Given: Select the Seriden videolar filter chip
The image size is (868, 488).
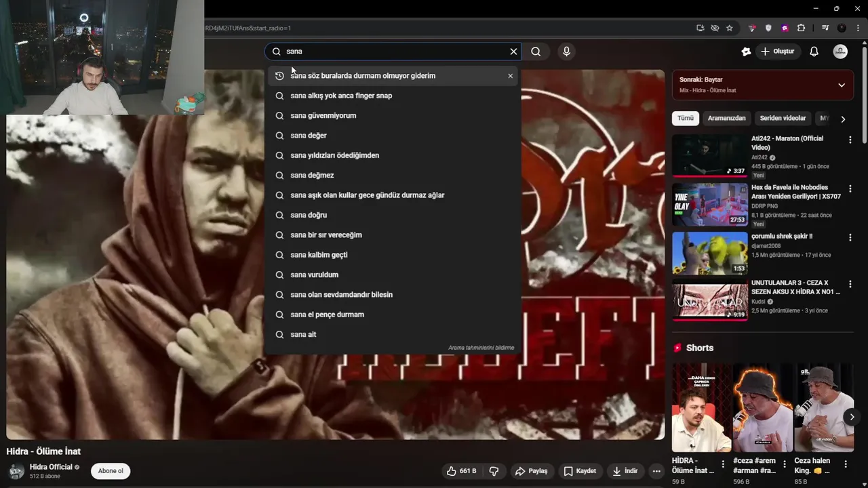Looking at the screenshot, I should 783,118.
